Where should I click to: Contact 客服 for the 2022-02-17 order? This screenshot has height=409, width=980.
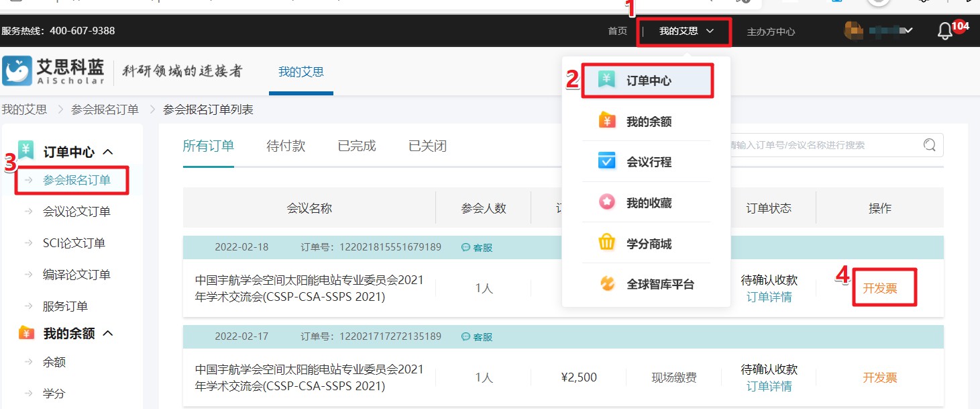click(x=477, y=337)
